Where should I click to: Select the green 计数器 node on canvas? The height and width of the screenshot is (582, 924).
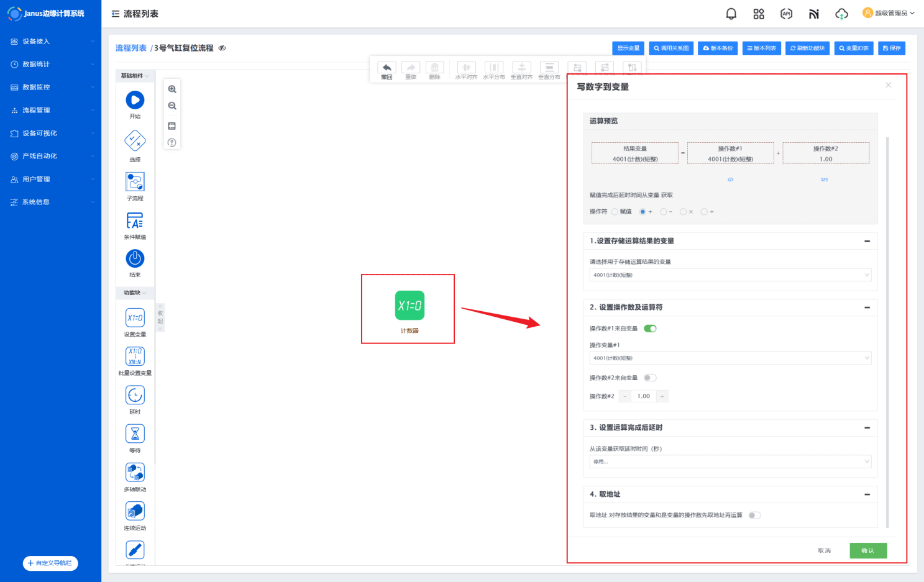click(409, 306)
